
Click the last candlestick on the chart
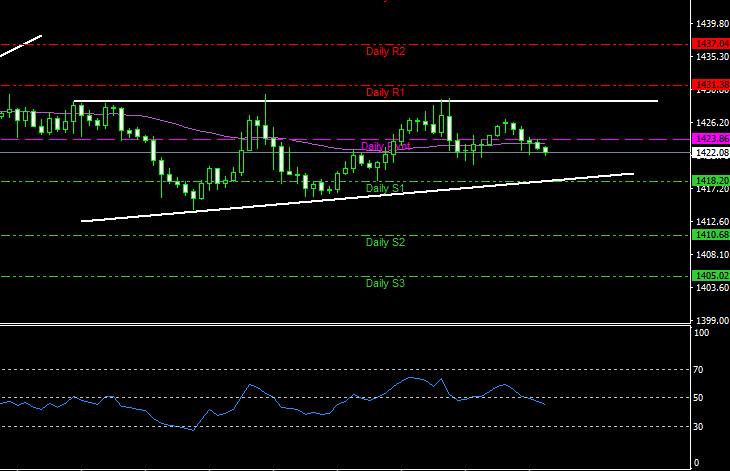coord(546,150)
